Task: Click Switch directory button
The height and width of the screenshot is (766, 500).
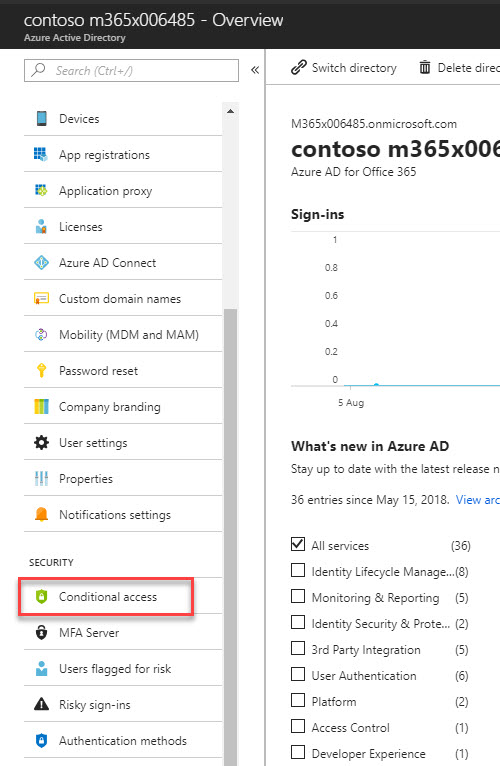Action: click(x=344, y=67)
